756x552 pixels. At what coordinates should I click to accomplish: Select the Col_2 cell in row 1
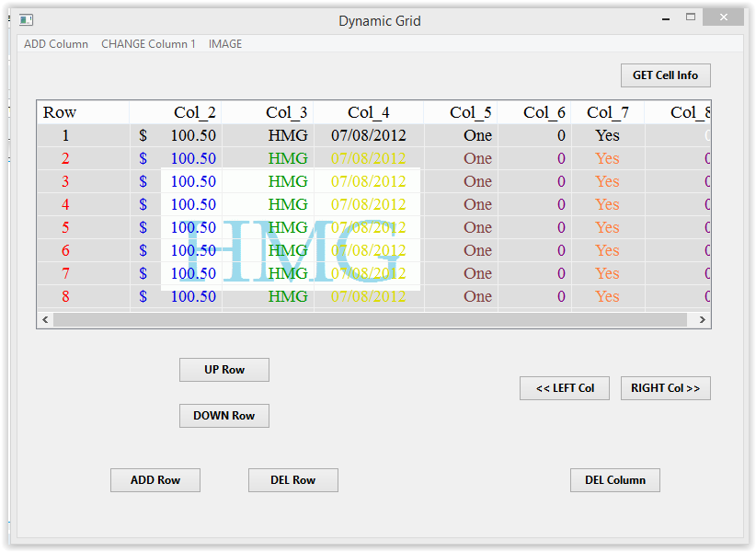[x=176, y=135]
